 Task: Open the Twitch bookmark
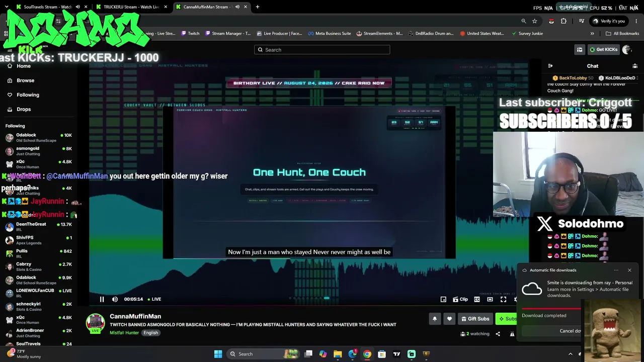coord(190,34)
